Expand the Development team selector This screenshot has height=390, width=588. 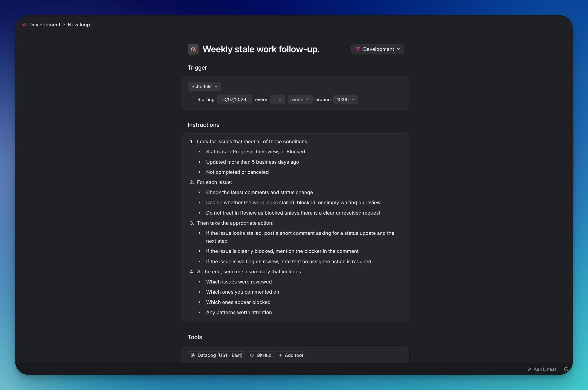378,49
